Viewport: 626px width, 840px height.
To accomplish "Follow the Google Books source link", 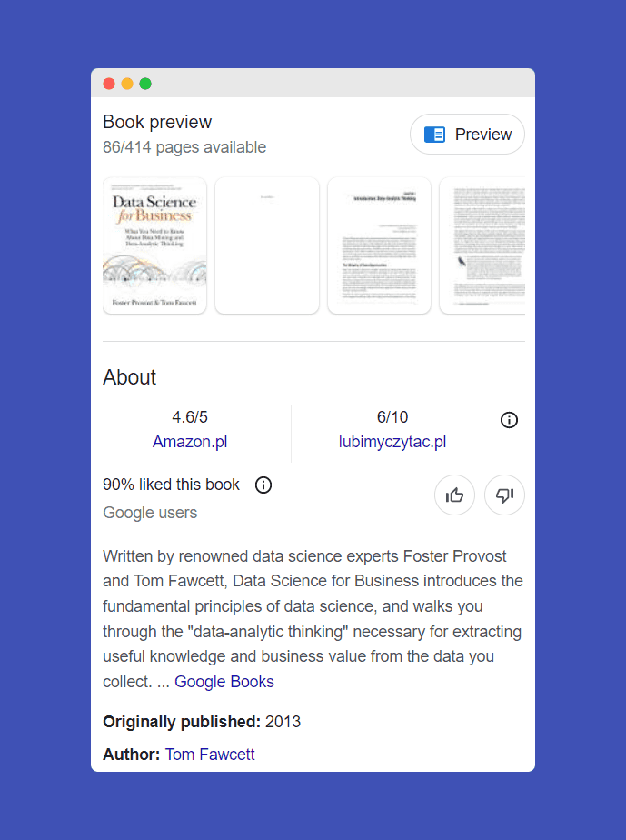I will tap(224, 682).
